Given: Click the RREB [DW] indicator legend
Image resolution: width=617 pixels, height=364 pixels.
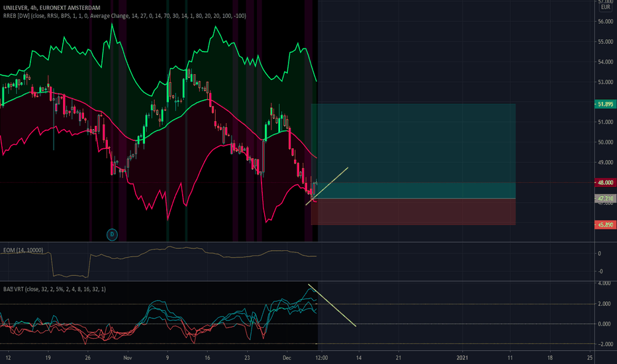Looking at the screenshot, I should coord(124,16).
